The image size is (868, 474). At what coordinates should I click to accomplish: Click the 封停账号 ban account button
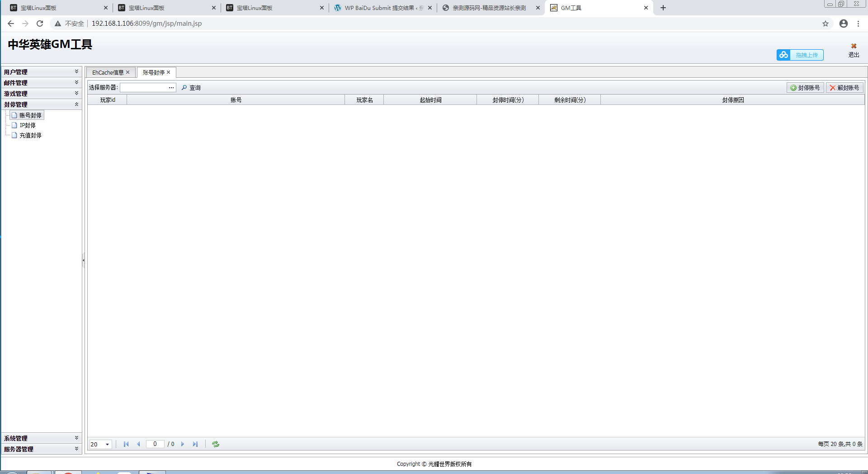pos(805,88)
